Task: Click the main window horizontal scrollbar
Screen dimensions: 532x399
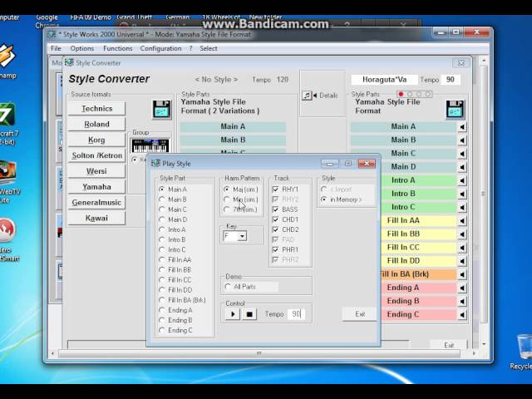Action: 259,354
